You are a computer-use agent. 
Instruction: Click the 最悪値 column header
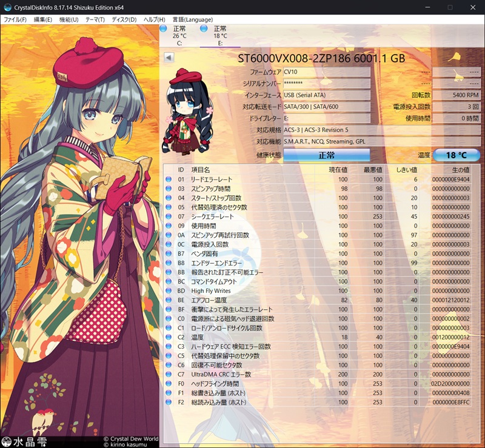[x=373, y=170]
